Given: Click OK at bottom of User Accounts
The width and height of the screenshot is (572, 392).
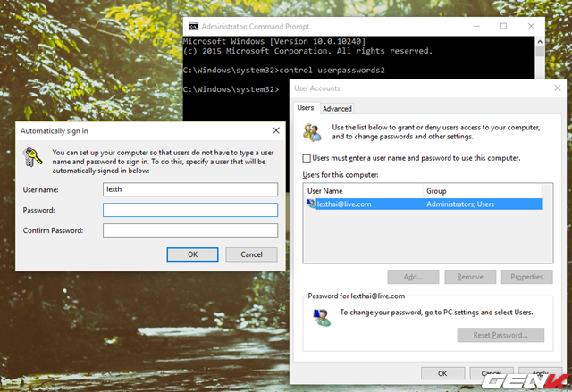Looking at the screenshot, I should (442, 373).
